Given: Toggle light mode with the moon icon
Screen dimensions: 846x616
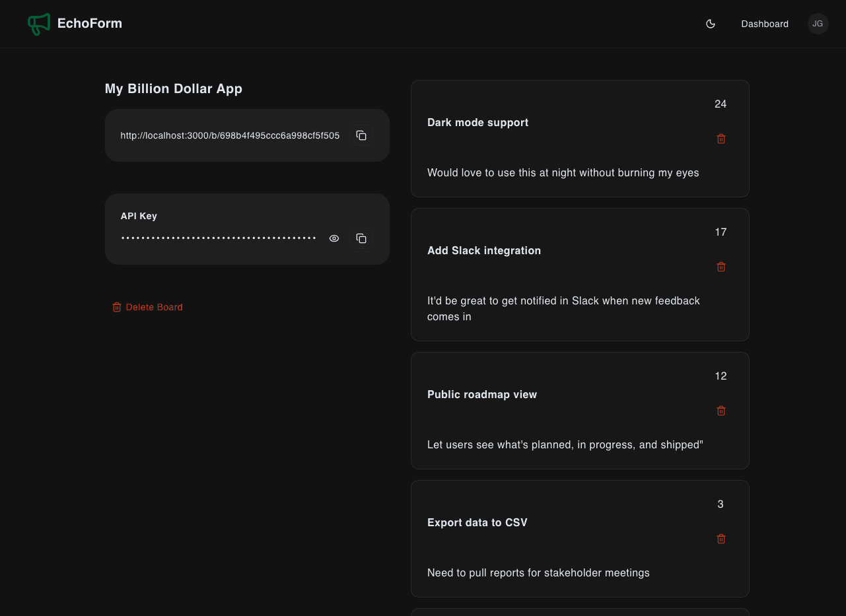Looking at the screenshot, I should (x=710, y=24).
